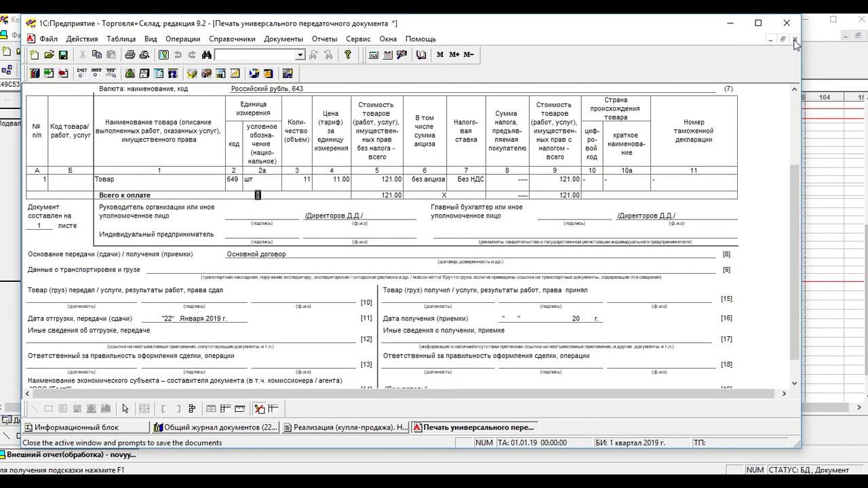This screenshot has width=868, height=488.
Task: Click the Open folder icon in the toolbar
Action: click(49, 55)
